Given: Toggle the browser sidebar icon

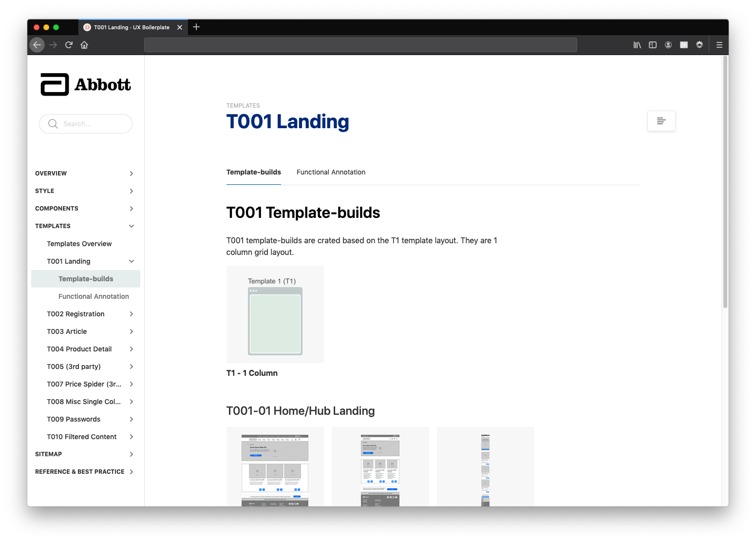Looking at the screenshot, I should (652, 45).
